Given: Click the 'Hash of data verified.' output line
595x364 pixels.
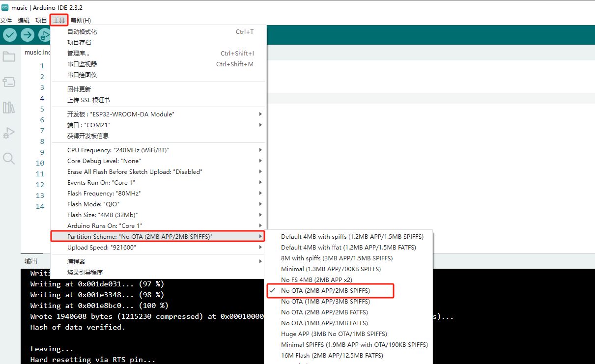Looking at the screenshot, I should [78, 327].
